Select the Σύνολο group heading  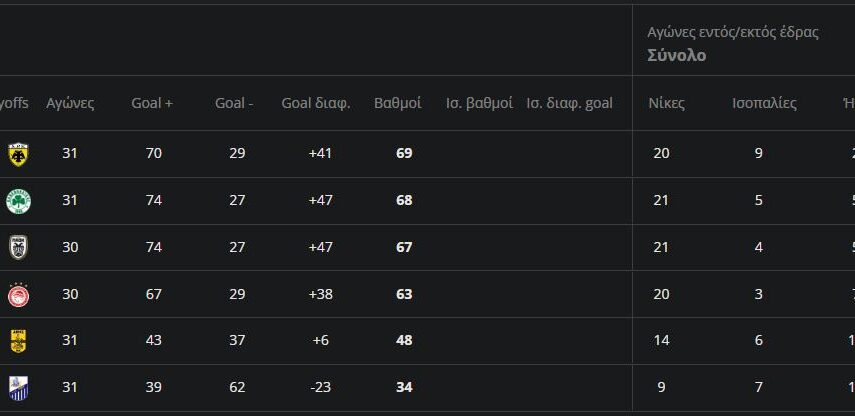(676, 55)
